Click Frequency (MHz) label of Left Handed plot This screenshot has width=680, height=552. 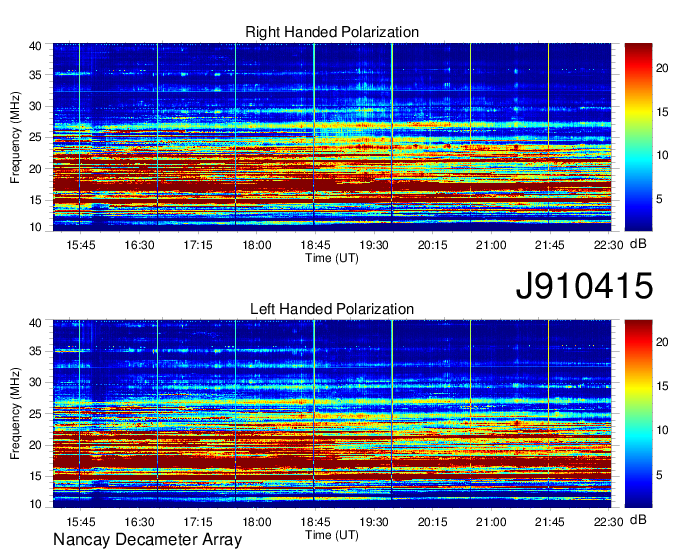tap(15, 414)
